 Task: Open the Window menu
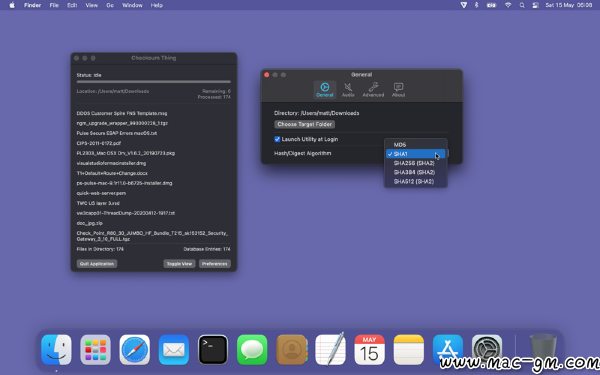[132, 5]
